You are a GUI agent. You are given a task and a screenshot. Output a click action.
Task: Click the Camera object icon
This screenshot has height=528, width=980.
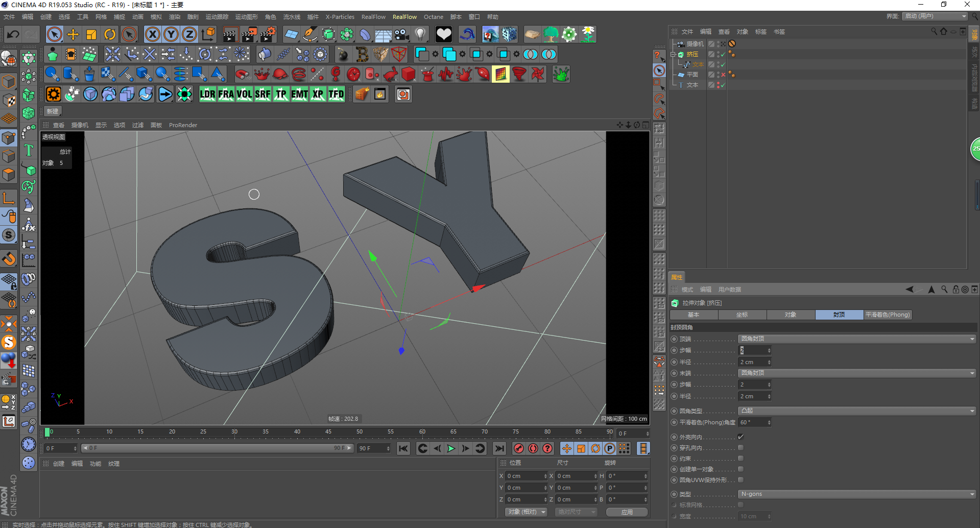(x=402, y=34)
